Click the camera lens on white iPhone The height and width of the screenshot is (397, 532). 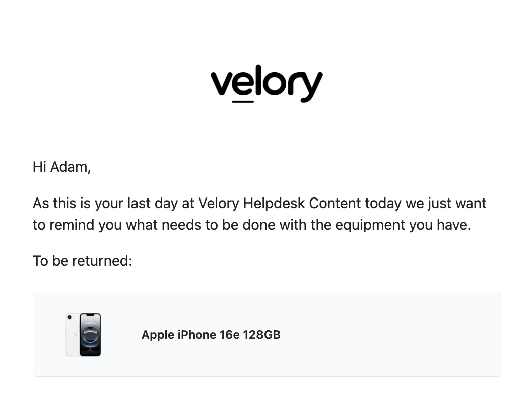(70, 317)
